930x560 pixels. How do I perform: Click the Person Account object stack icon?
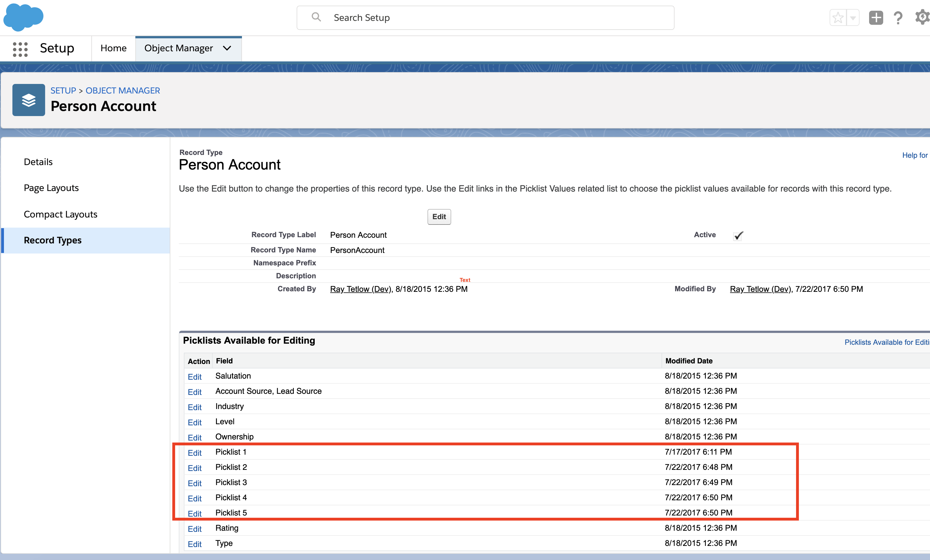[29, 100]
